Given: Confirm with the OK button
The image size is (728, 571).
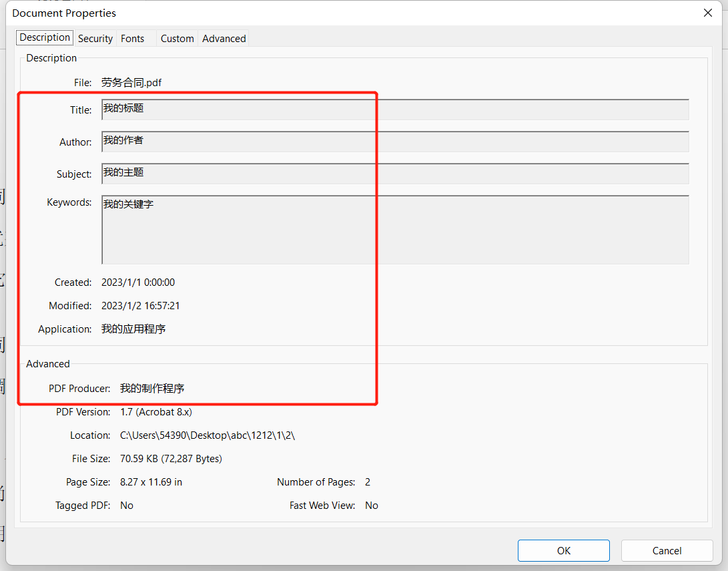Looking at the screenshot, I should (564, 550).
